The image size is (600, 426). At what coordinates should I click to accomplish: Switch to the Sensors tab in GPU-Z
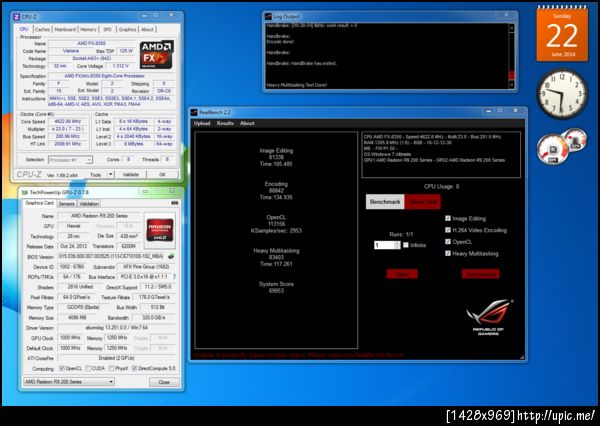[67, 204]
